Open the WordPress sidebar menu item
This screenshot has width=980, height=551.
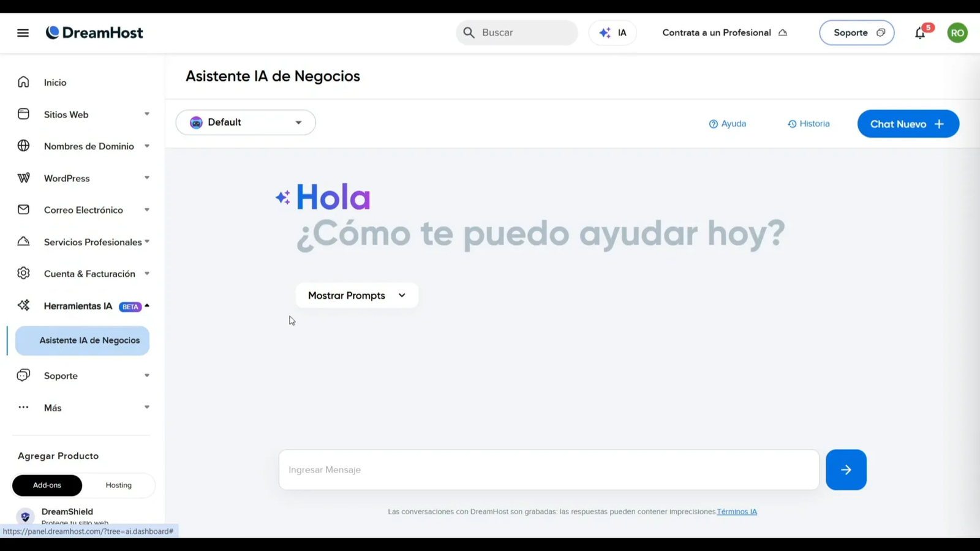pyautogui.click(x=66, y=178)
